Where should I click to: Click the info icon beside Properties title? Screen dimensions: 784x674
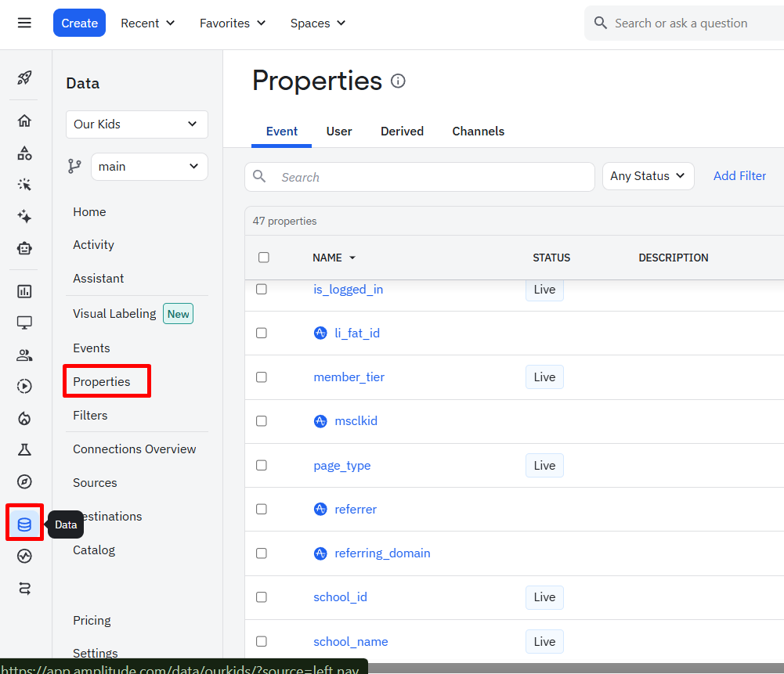pos(398,81)
